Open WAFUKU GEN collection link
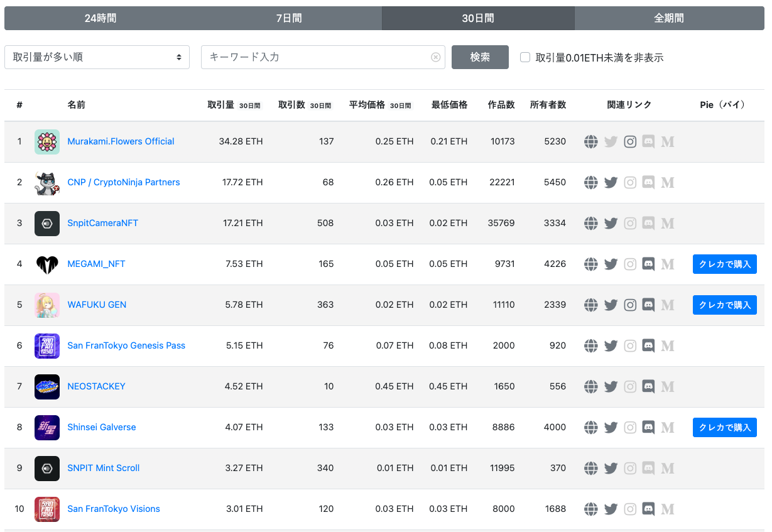Image resolution: width=772 pixels, height=532 pixels. (x=97, y=305)
